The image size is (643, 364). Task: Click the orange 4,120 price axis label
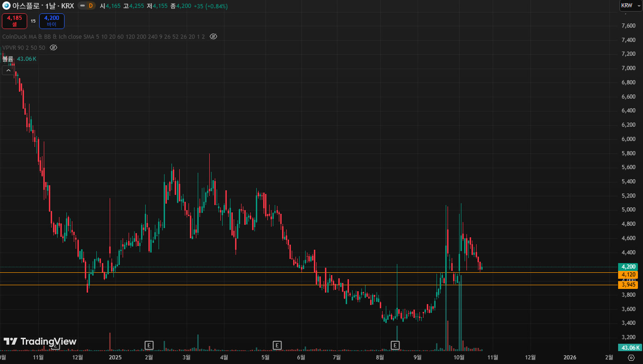629,275
